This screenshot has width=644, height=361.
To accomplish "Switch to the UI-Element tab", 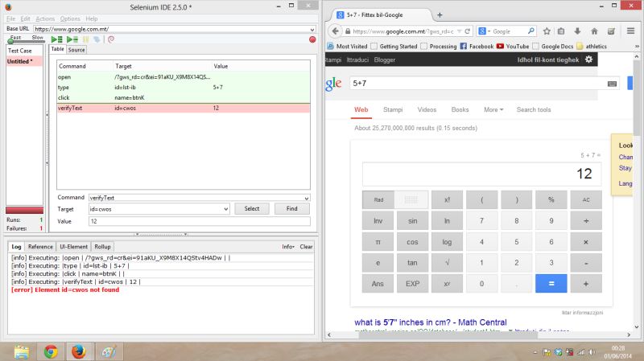I will [x=73, y=247].
